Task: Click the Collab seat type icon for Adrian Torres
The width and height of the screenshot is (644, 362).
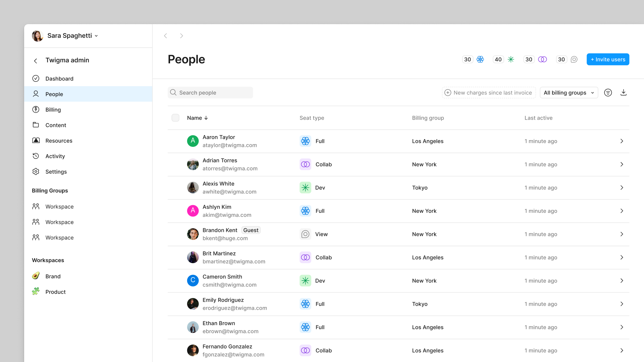Action: pos(306,164)
